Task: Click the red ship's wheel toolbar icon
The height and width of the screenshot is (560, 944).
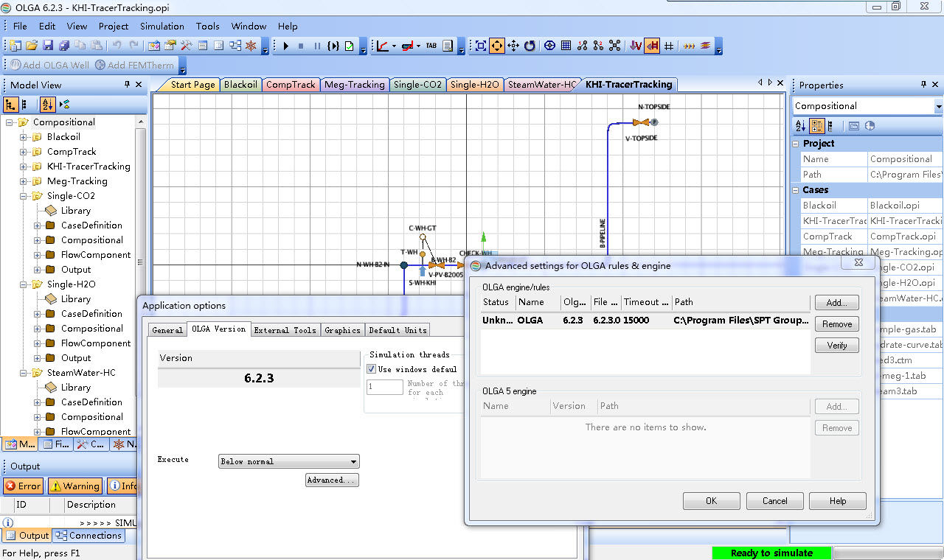Action: tap(251, 46)
